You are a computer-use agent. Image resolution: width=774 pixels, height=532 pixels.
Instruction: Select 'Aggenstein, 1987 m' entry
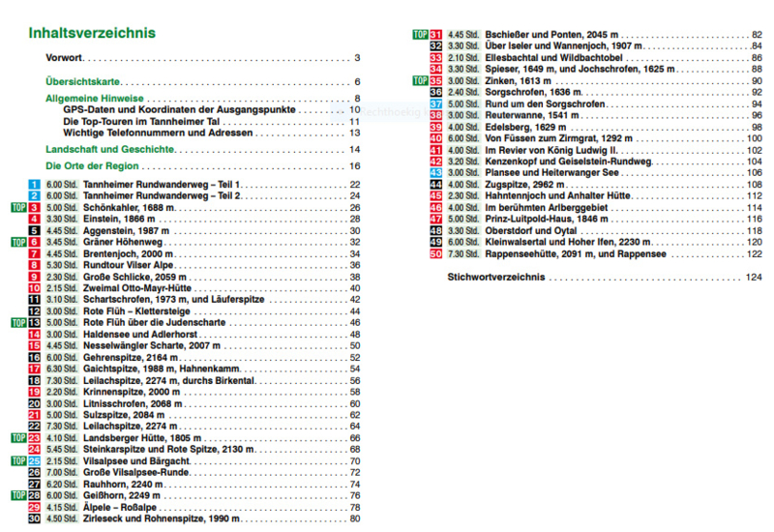tap(126, 230)
